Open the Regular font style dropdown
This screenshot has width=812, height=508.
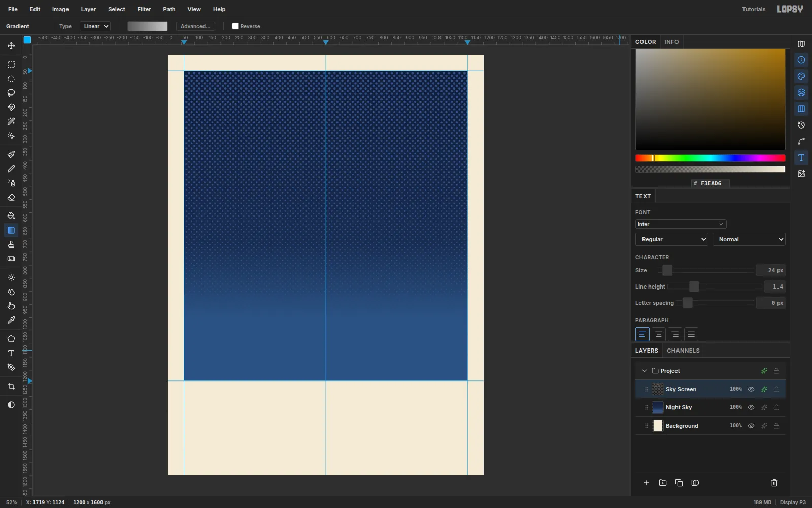coord(672,239)
